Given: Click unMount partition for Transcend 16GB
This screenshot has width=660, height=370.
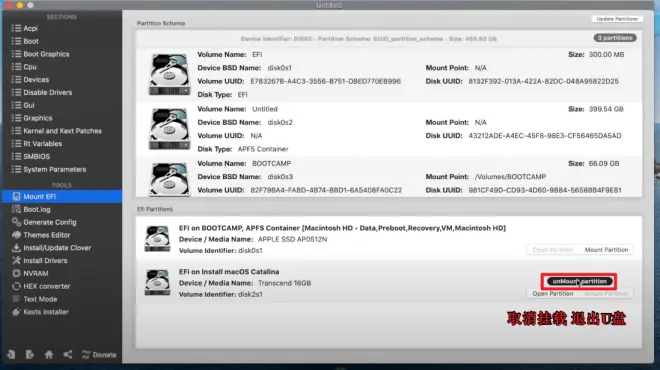Looking at the screenshot, I should click(x=579, y=281).
